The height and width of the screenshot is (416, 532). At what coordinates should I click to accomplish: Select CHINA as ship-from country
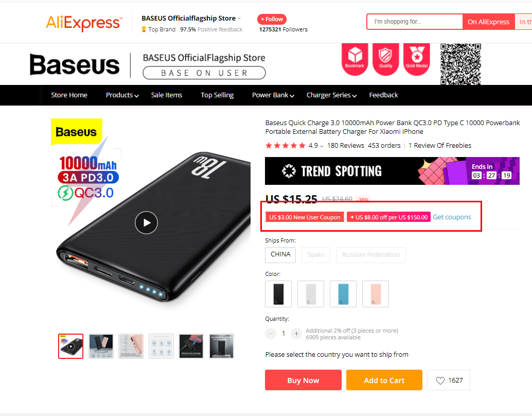[280, 255]
